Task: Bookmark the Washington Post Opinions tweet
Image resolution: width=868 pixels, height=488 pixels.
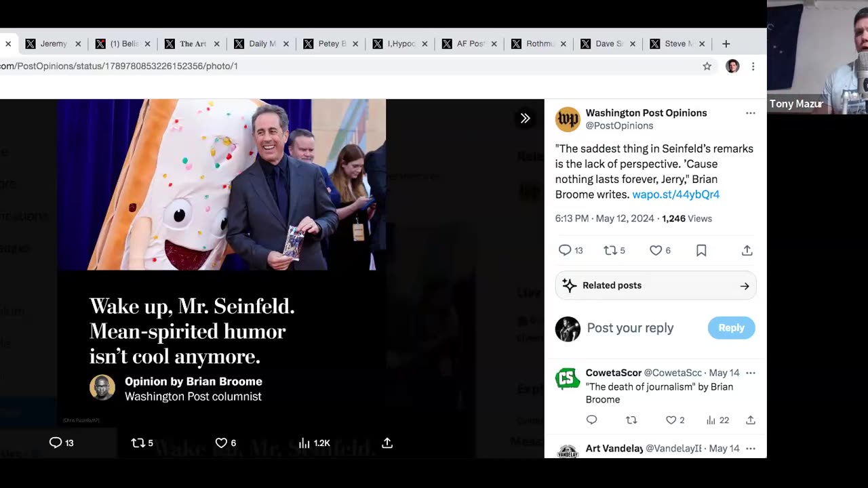Action: (x=701, y=250)
